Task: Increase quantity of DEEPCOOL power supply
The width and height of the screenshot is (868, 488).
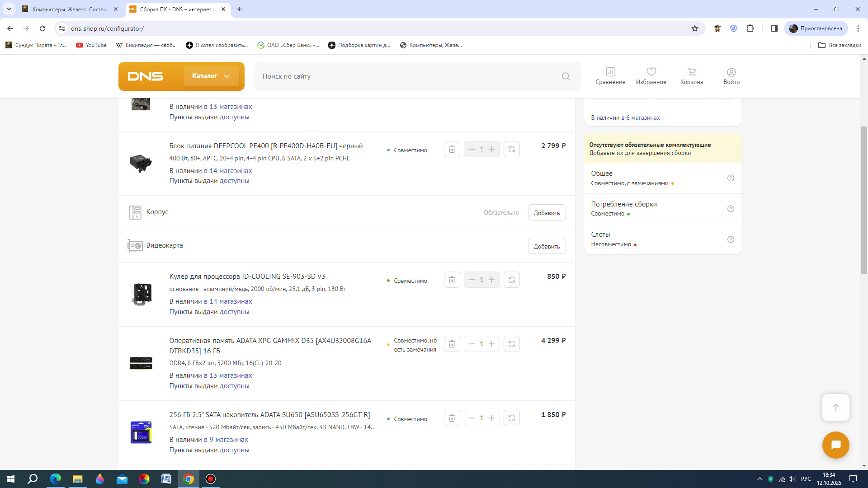Action: coord(492,149)
